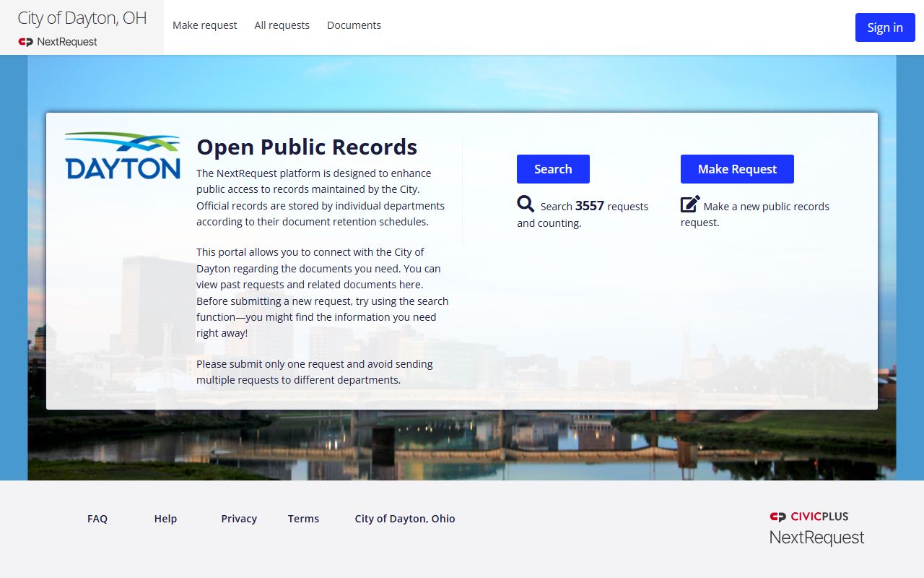
Task: Click the Open Public Records heading
Action: [307, 147]
